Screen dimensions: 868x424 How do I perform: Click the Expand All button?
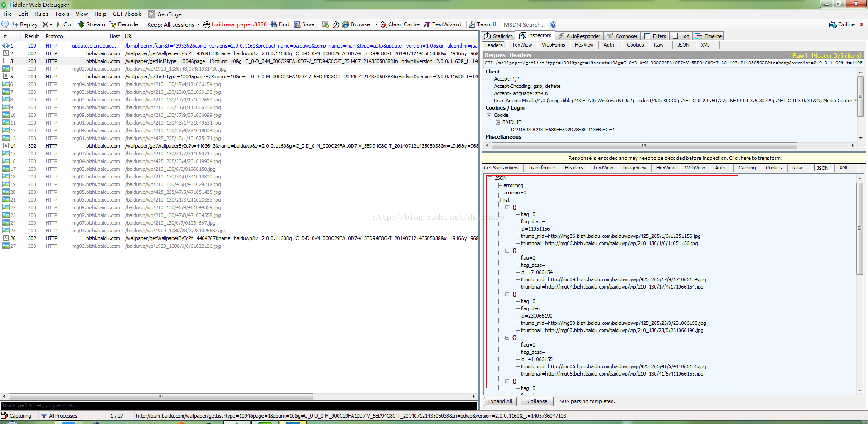[500, 401]
